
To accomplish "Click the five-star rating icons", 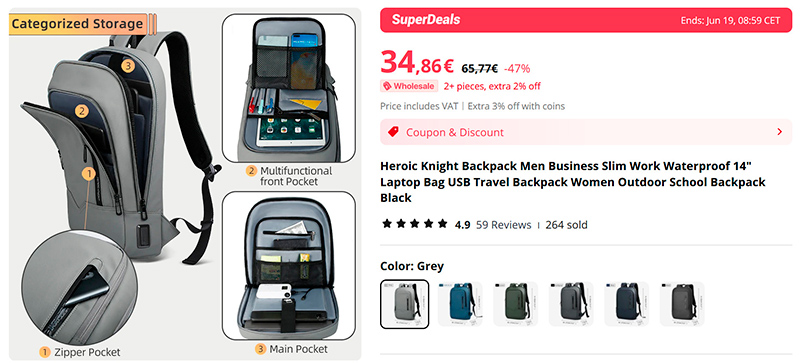I will point(415,224).
